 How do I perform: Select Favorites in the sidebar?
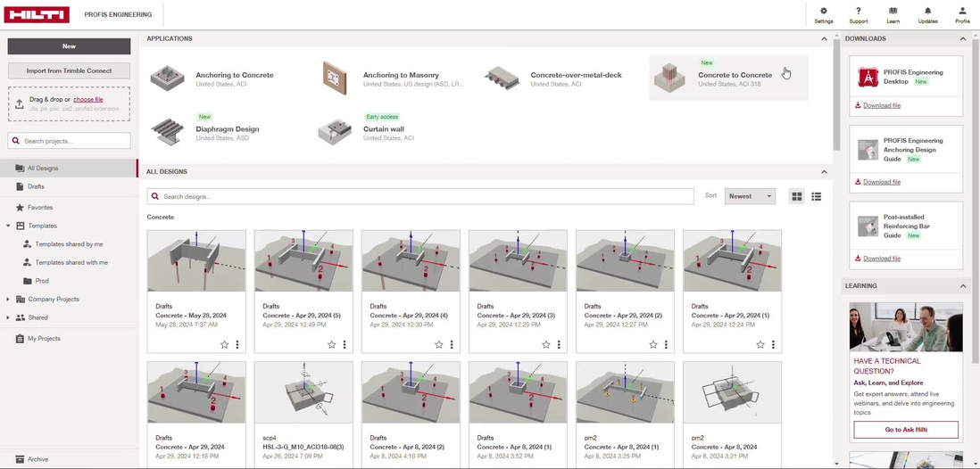click(x=40, y=207)
